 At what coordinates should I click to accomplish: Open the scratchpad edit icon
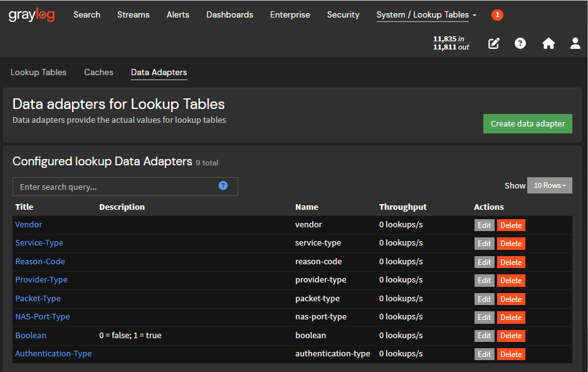[494, 43]
